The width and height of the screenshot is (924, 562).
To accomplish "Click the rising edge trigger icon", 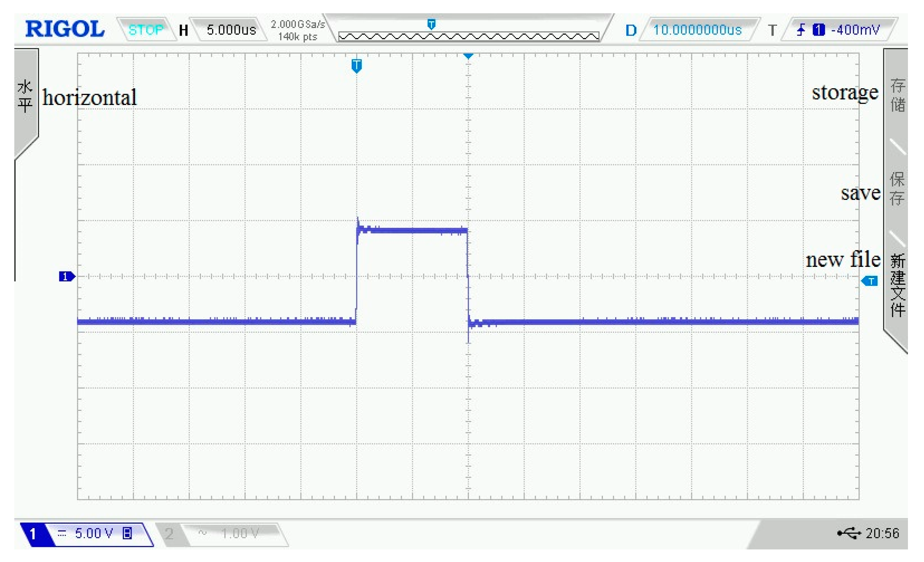I will coord(801,30).
